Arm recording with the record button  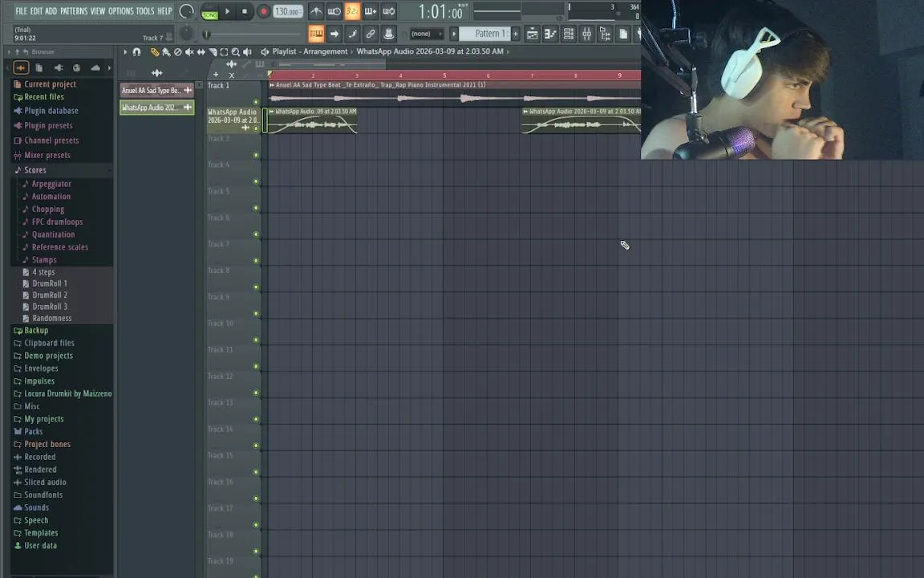click(x=263, y=11)
